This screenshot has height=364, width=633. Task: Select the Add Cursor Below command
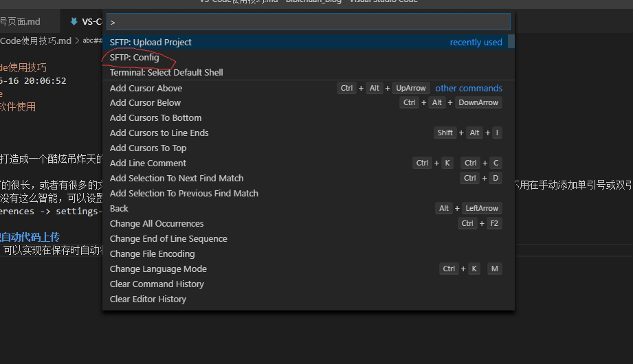[145, 103]
